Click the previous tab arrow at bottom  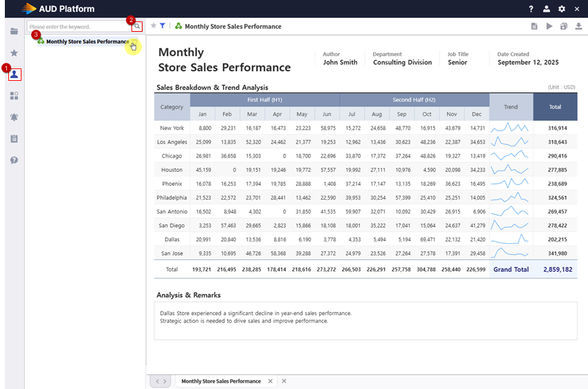[157, 381]
